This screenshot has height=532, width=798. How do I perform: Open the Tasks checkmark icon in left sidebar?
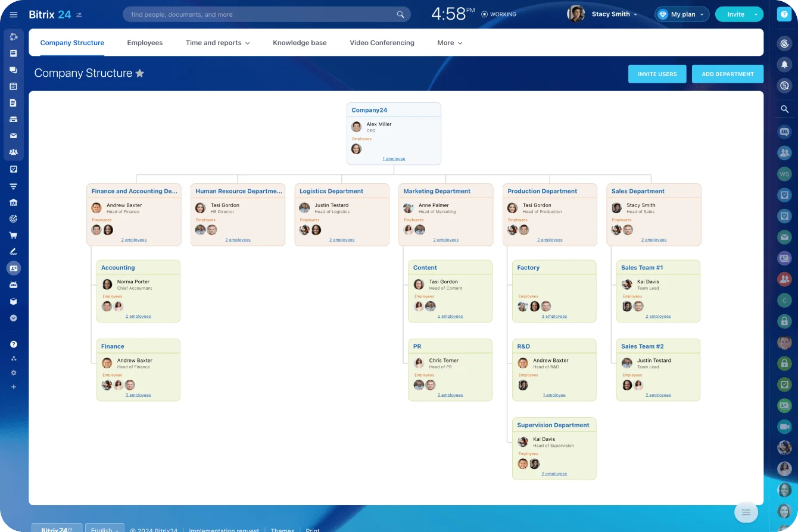[x=14, y=169]
